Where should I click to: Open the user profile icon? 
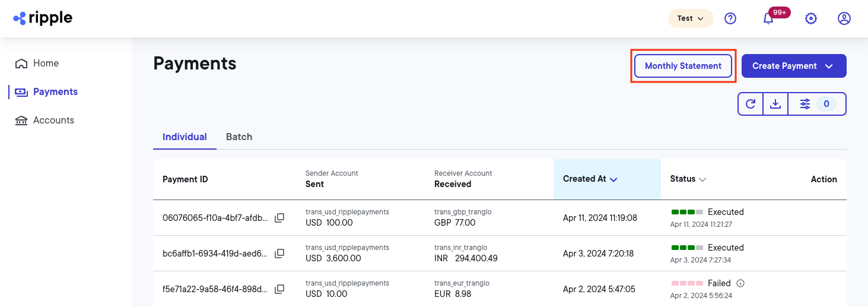(x=844, y=18)
